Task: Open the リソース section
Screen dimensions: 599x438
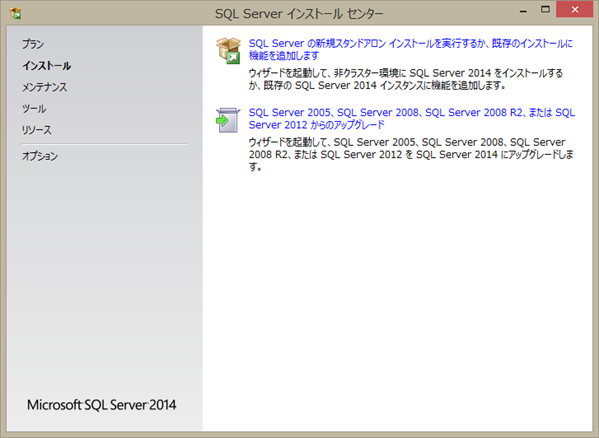Action: point(37,130)
